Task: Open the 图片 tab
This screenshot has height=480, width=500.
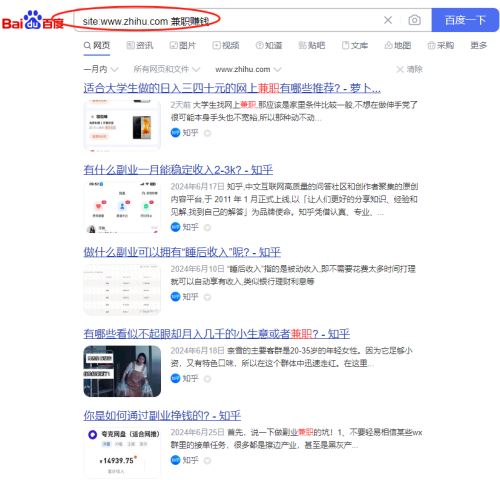Action: pos(183,45)
